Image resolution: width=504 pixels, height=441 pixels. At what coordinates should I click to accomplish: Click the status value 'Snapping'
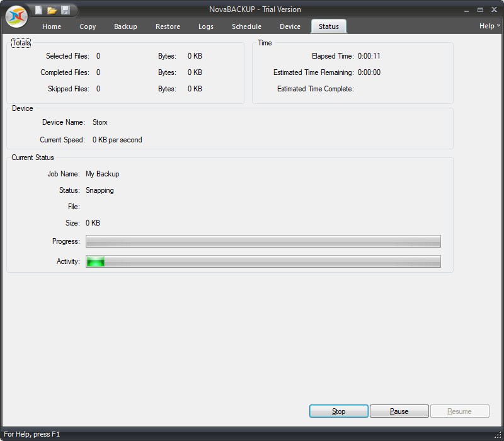100,190
